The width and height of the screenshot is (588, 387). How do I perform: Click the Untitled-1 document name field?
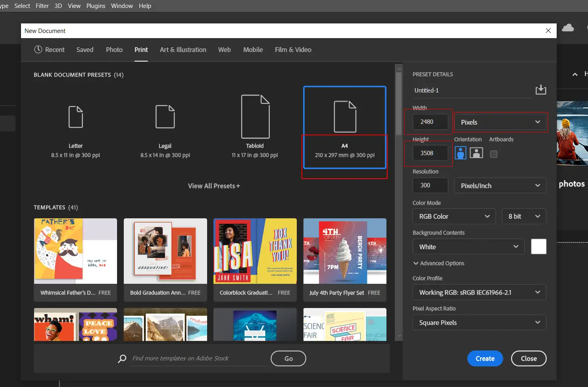coord(473,90)
